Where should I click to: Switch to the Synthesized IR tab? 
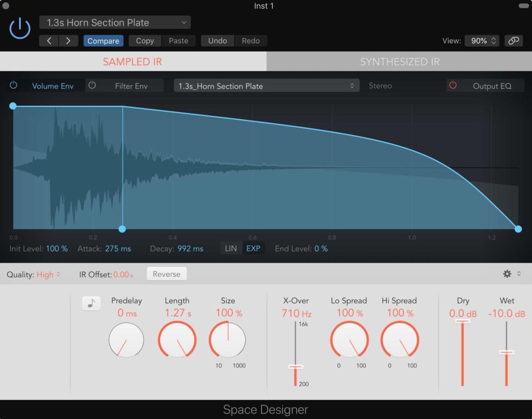[400, 62]
